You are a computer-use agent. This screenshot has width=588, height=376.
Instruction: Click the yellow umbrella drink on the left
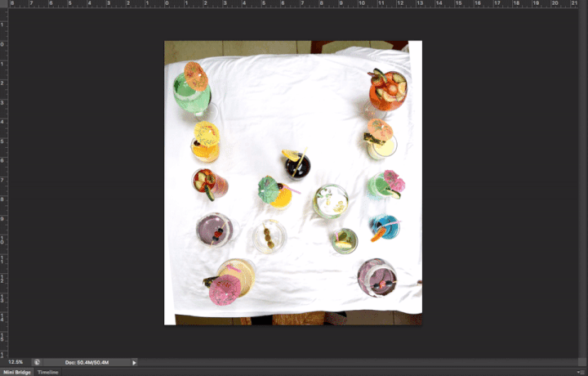(x=206, y=139)
